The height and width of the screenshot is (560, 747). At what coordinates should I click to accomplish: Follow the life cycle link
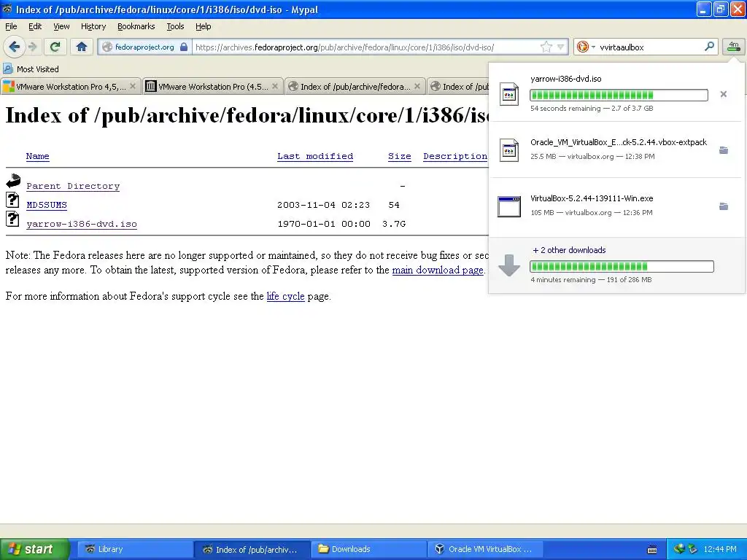click(x=285, y=296)
